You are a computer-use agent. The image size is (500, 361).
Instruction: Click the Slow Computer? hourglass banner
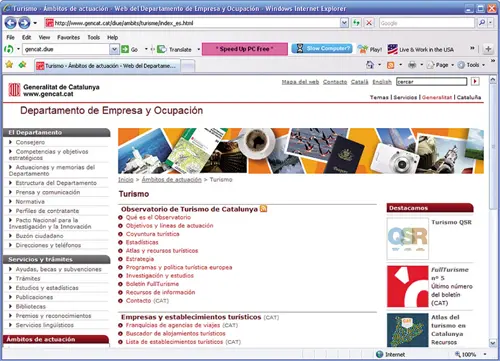[x=322, y=49]
